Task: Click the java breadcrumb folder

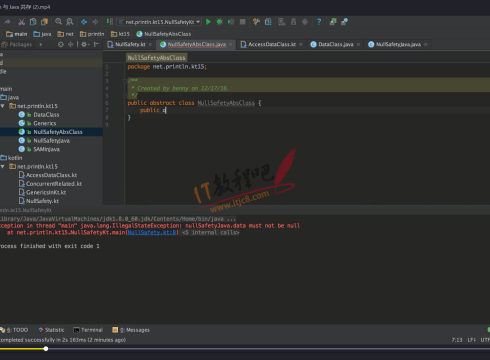Action: (43, 34)
